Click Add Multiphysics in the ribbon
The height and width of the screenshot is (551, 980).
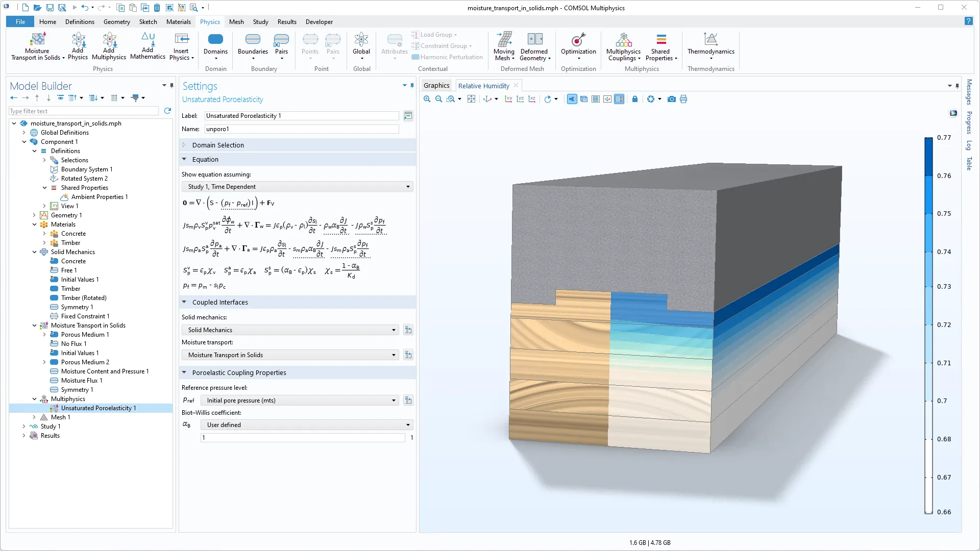click(109, 46)
